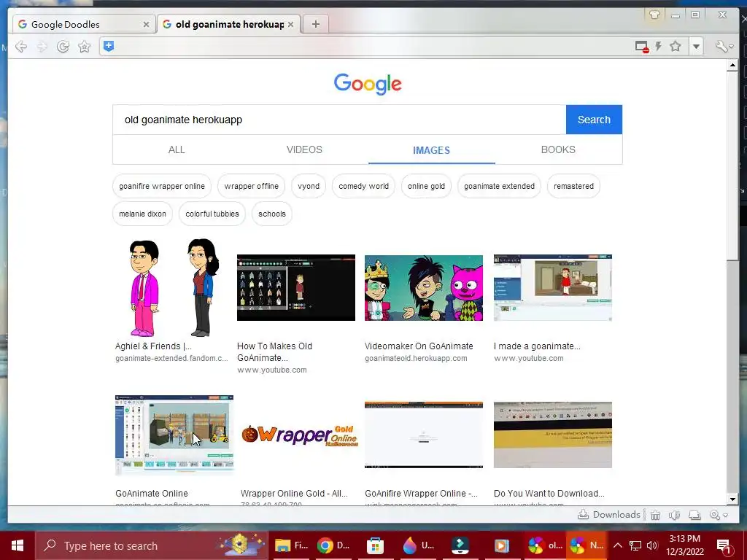The width and height of the screenshot is (747, 560).
Task: Select the goanifire wrapper online chip
Action: pyautogui.click(x=162, y=186)
